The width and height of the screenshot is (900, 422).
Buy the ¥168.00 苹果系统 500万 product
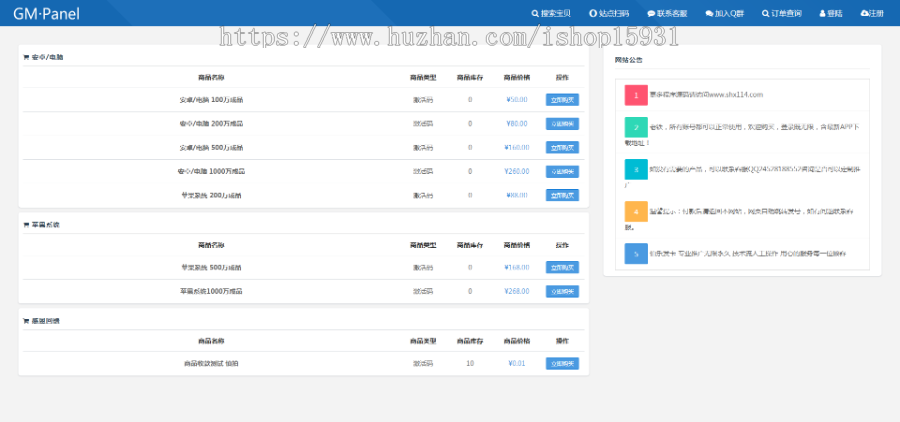pos(562,268)
